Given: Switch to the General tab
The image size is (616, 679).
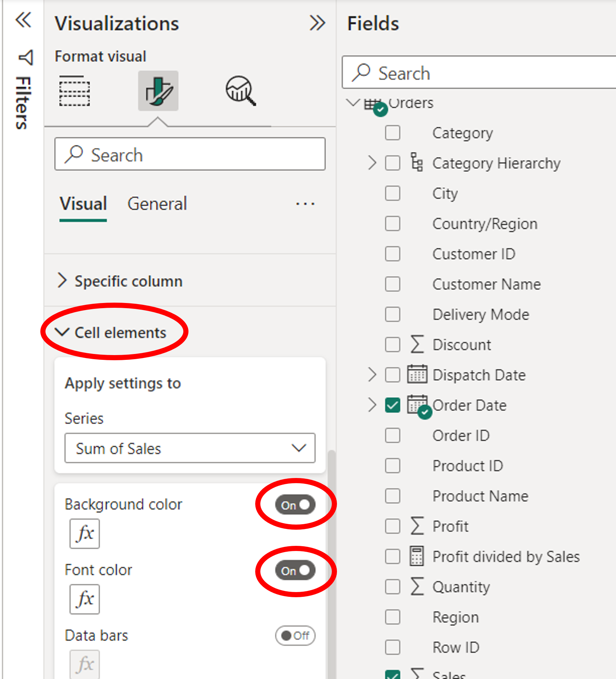Looking at the screenshot, I should pos(157,204).
